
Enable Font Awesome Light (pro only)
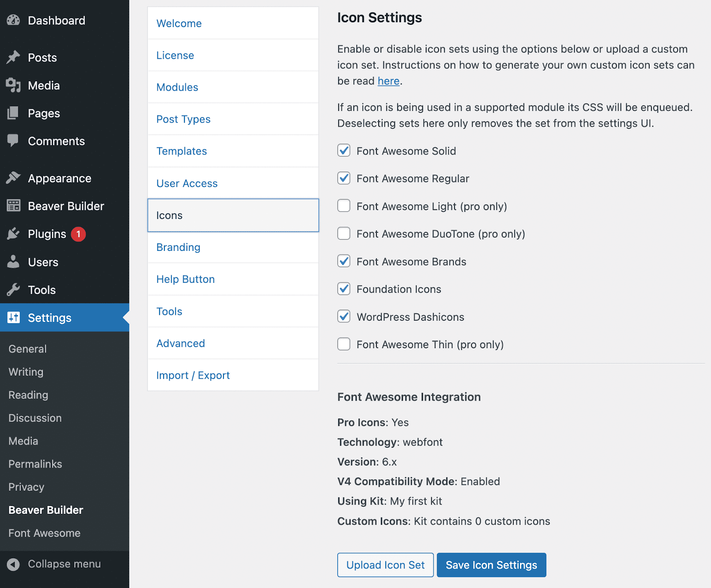point(344,206)
